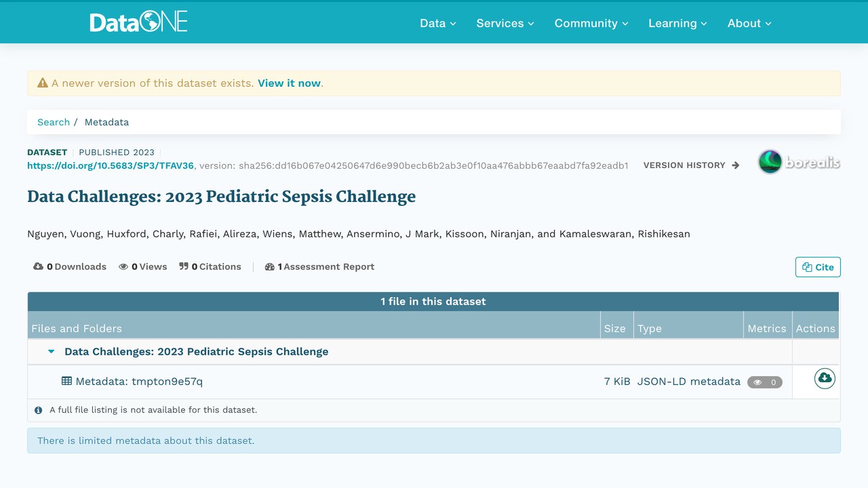The height and width of the screenshot is (488, 868).
Task: Open Version History
Action: 691,165
